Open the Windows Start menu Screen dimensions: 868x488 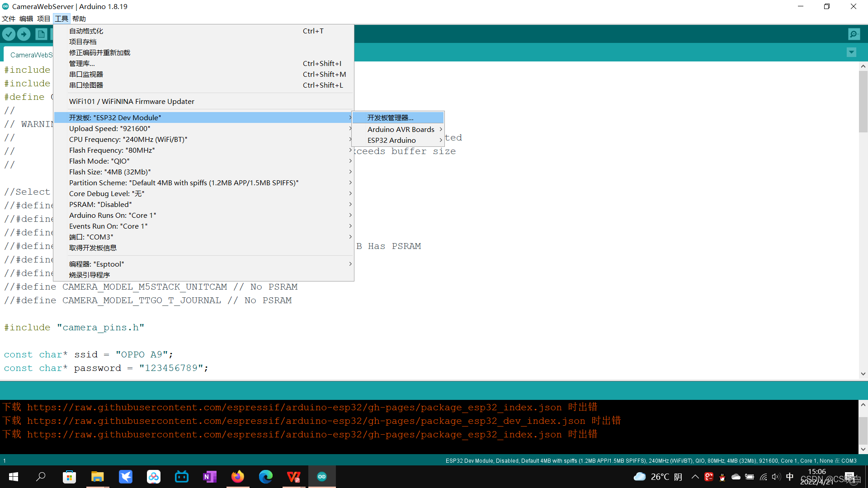(14, 477)
